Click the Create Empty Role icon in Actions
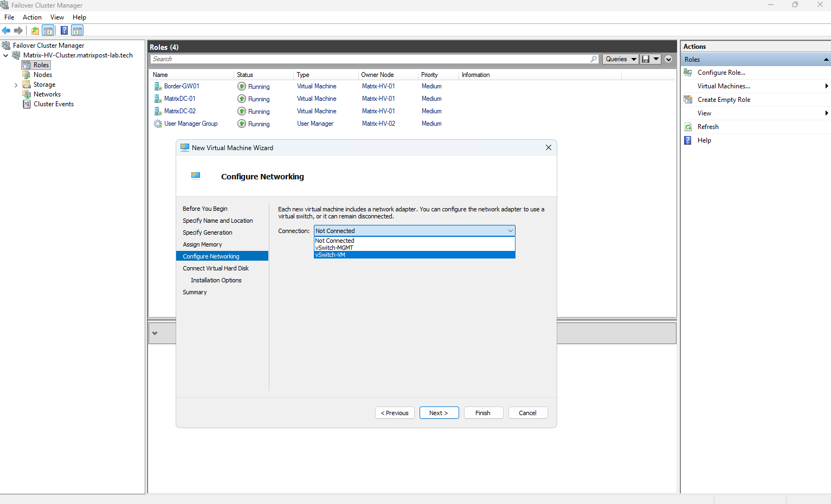This screenshot has height=504, width=831. [688, 100]
